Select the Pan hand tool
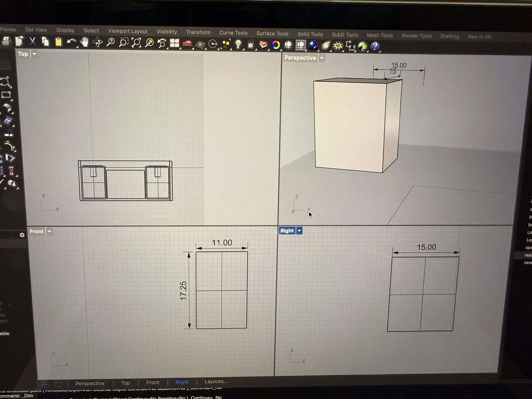The height and width of the screenshot is (399, 532). click(x=84, y=42)
